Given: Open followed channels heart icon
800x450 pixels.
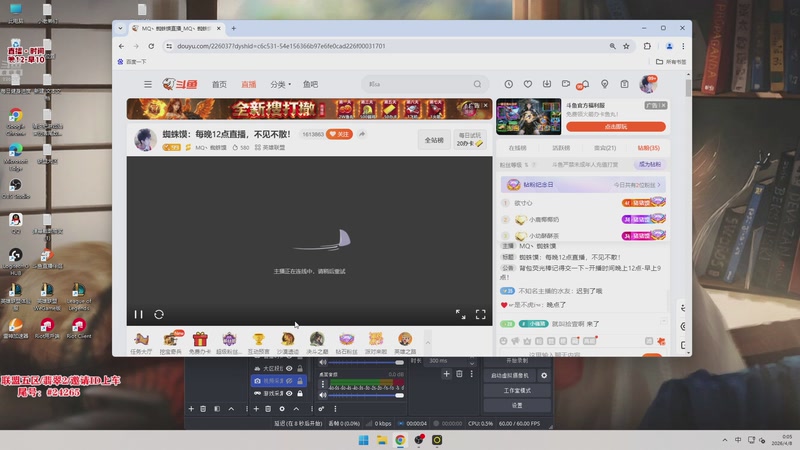Looking at the screenshot, I should click(x=528, y=84).
